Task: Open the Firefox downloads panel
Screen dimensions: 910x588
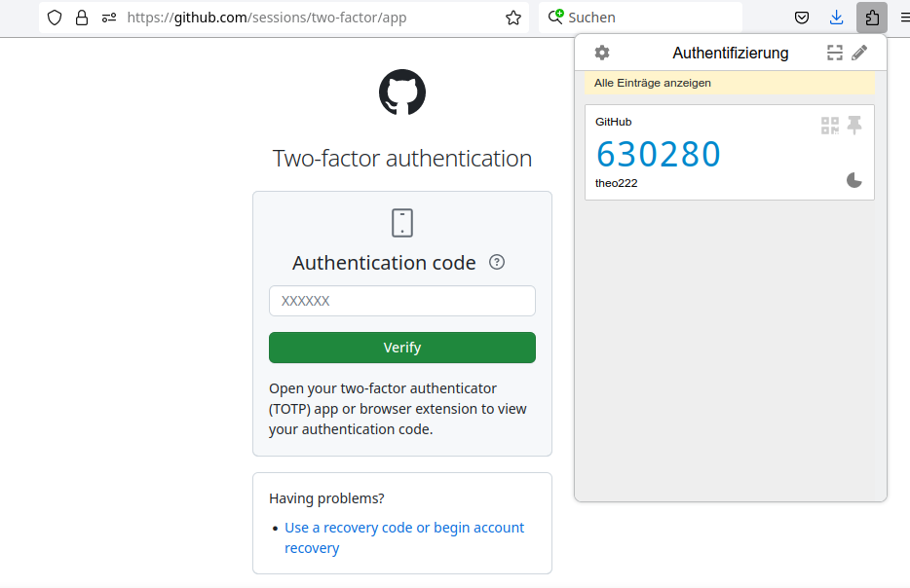Action: 836,18
